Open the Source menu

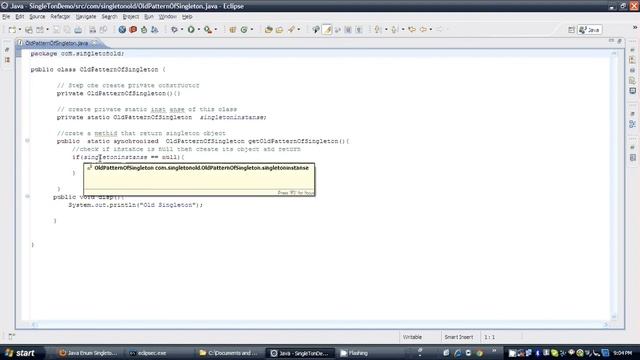click(37, 17)
